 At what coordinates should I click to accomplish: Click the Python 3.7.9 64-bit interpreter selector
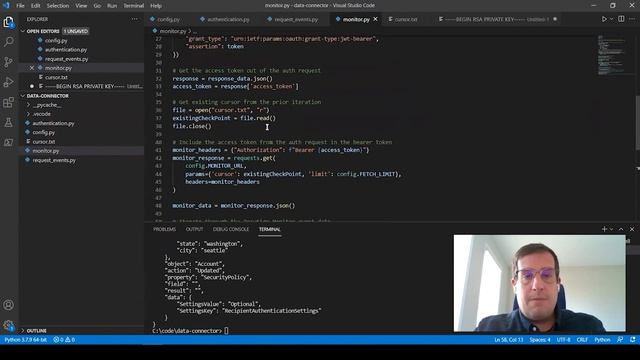25,340
